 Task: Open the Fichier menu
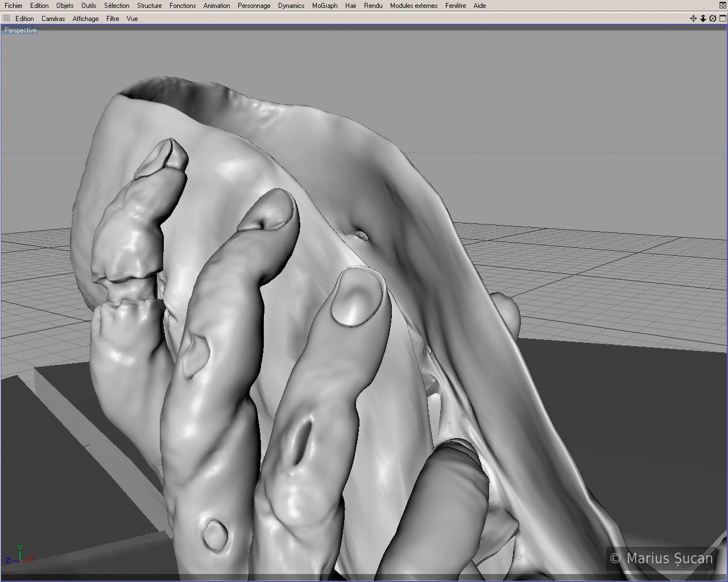14,6
